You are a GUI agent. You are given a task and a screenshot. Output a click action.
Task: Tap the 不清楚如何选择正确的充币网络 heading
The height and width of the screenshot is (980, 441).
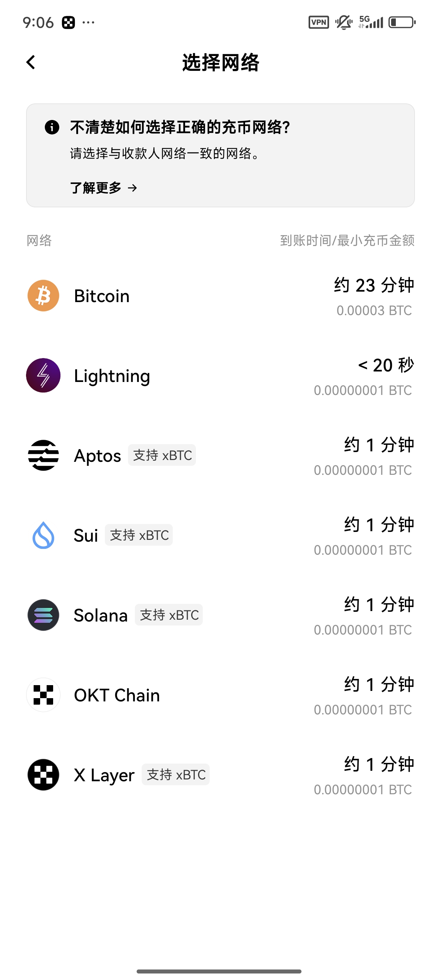pos(180,127)
